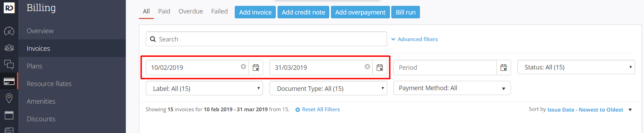Select Invoices in Billing menu
The width and height of the screenshot is (644, 133).
[x=72, y=48]
